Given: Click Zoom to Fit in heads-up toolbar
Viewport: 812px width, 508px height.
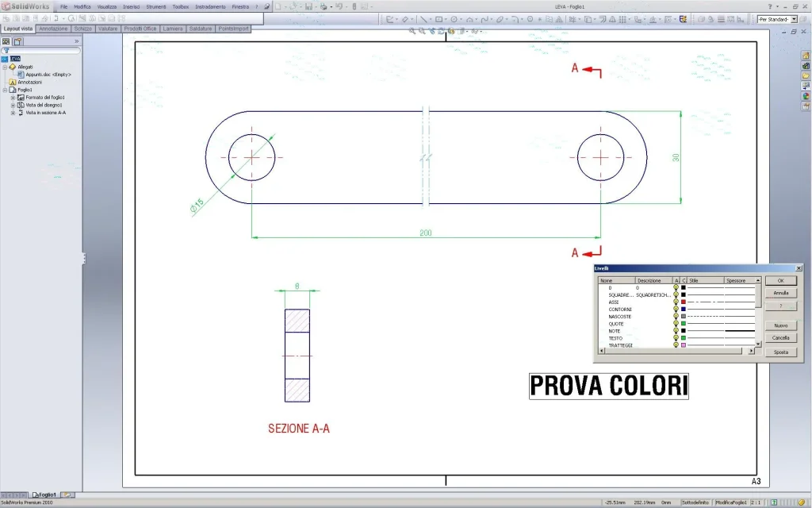Looking at the screenshot, I should click(x=412, y=31).
